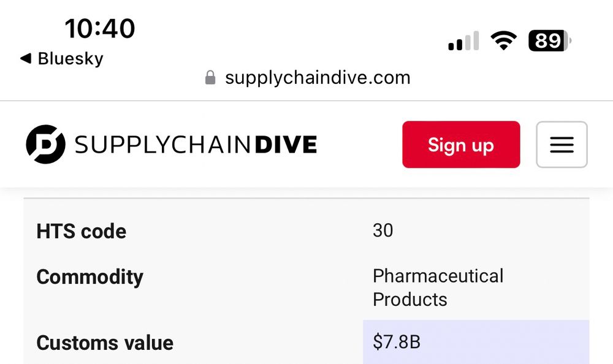Tap the 10:40 clock in status bar

tap(100, 29)
